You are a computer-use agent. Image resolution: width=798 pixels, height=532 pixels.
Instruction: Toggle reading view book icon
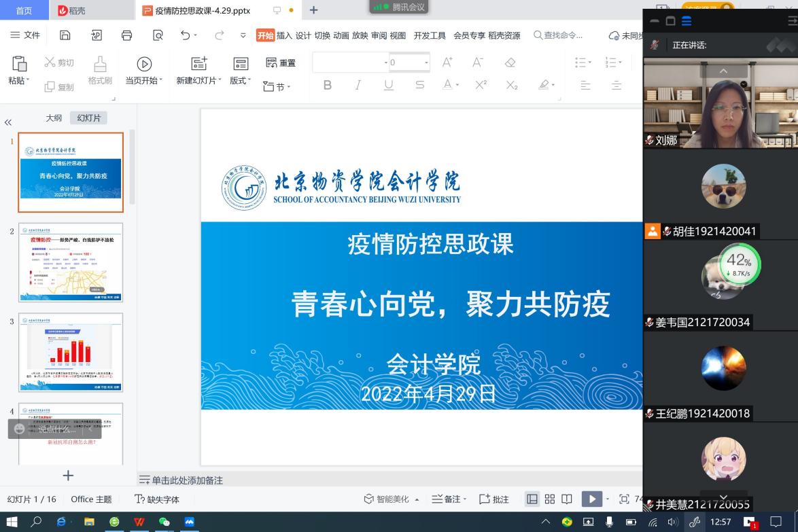pos(567,499)
